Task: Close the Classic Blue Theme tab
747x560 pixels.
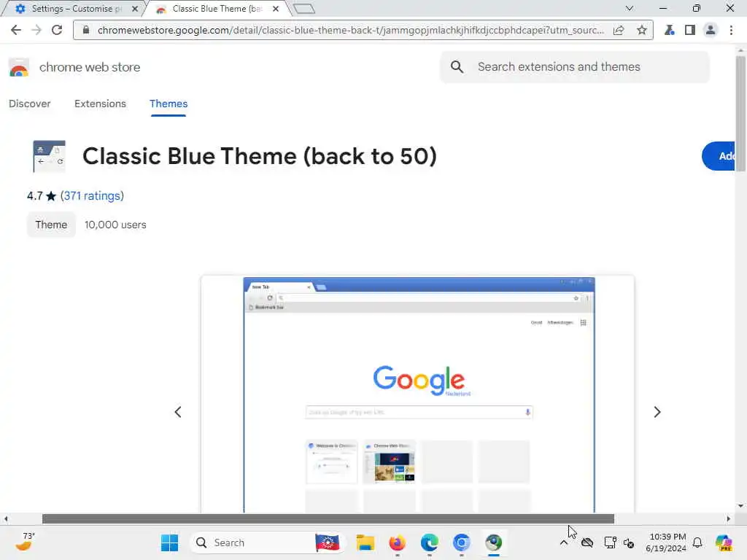Action: click(x=275, y=9)
